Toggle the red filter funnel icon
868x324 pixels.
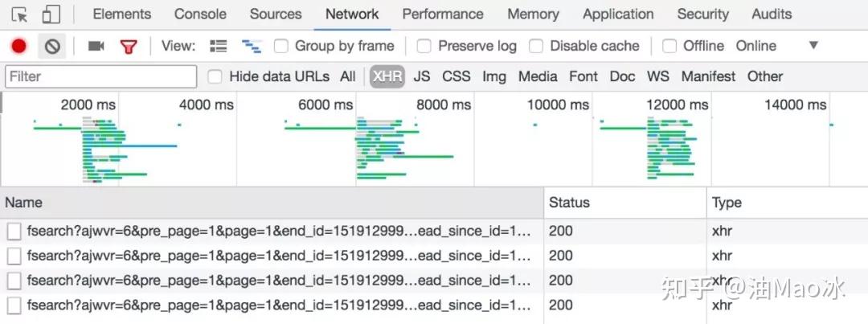click(x=129, y=47)
